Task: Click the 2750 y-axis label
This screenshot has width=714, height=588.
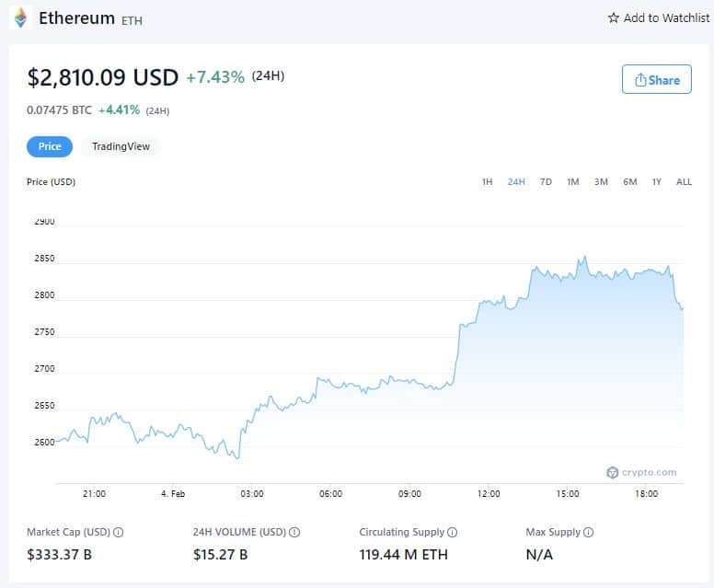Action: 44,332
